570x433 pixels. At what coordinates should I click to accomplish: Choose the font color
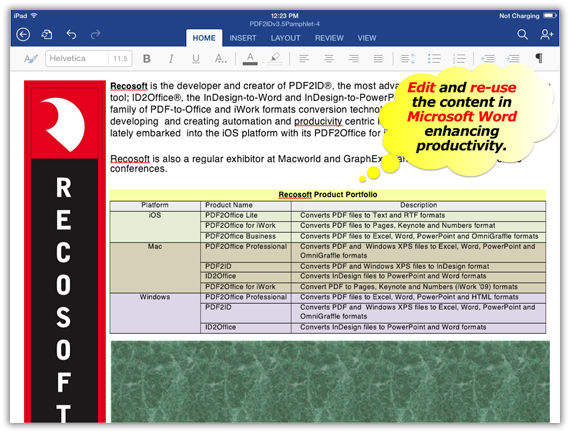coord(250,59)
